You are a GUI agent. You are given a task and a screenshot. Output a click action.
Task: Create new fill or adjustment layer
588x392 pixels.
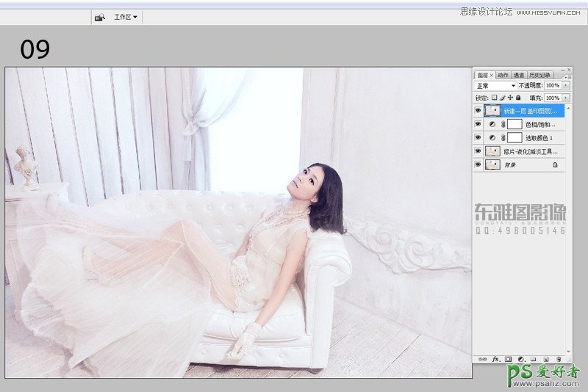coord(520,359)
